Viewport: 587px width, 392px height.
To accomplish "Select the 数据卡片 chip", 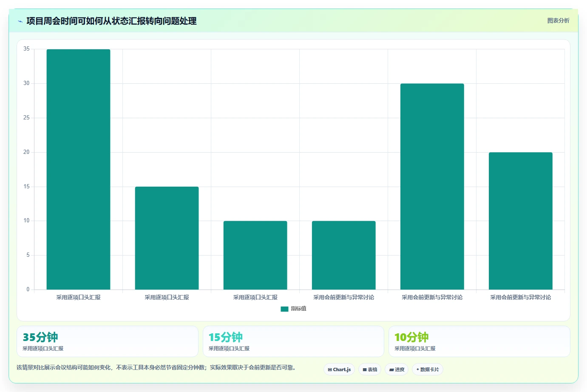I will tap(428, 369).
